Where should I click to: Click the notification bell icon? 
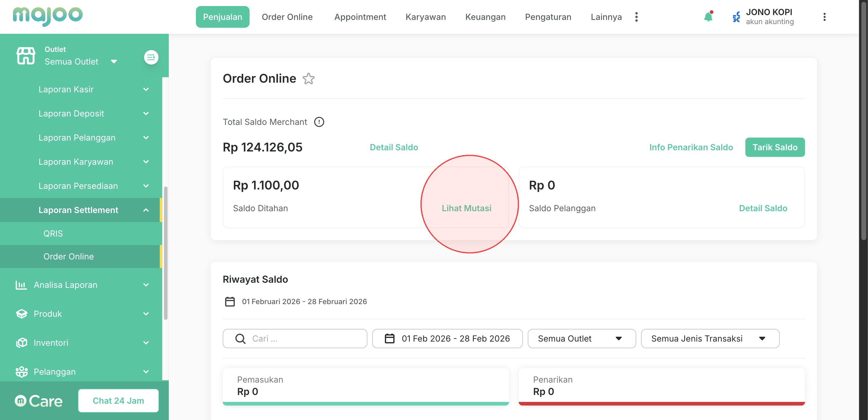pyautogui.click(x=708, y=17)
